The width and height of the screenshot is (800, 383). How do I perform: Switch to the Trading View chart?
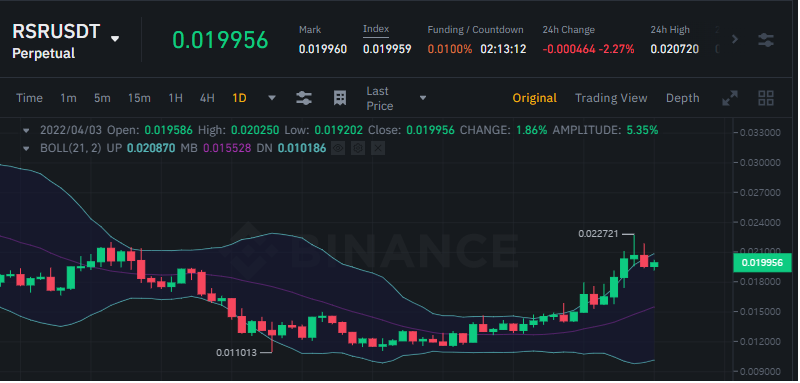click(x=611, y=98)
